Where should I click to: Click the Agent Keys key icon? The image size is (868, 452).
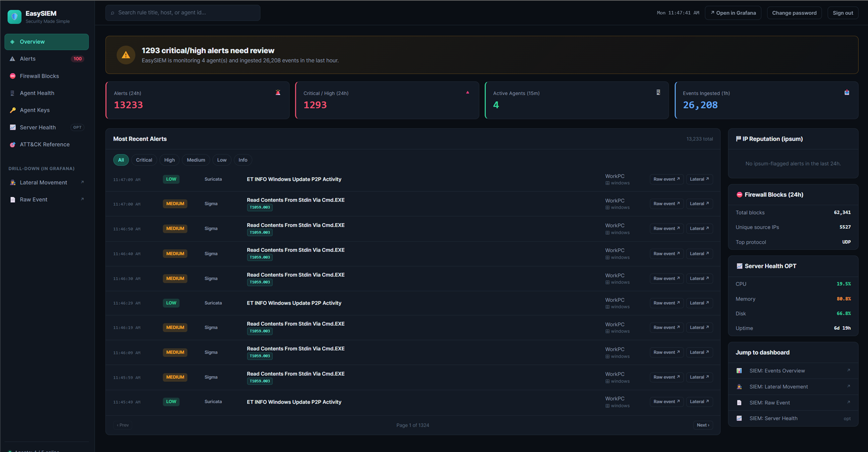(x=12, y=110)
